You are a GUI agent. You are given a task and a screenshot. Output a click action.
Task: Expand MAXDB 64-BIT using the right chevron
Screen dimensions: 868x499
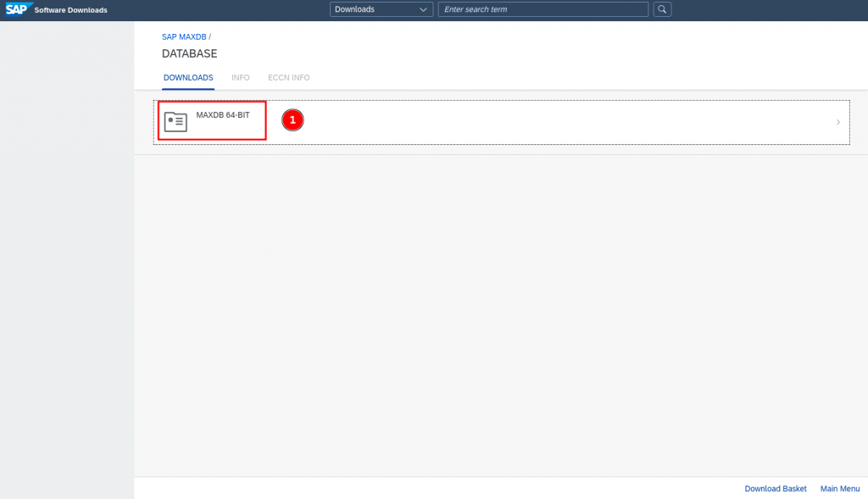point(837,122)
